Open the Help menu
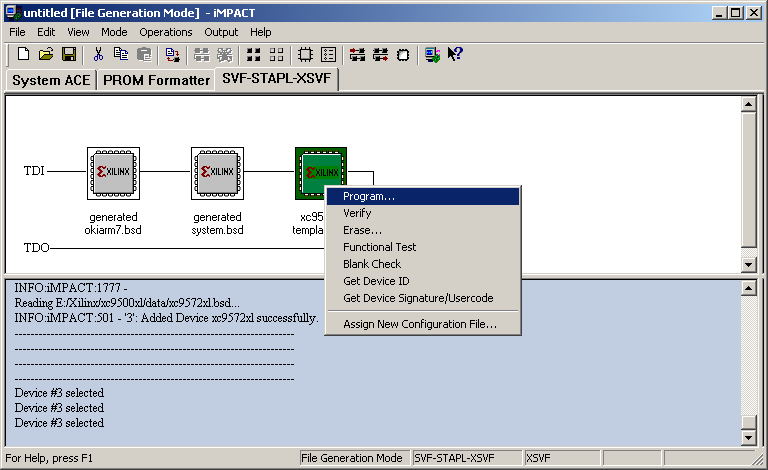 tap(261, 32)
